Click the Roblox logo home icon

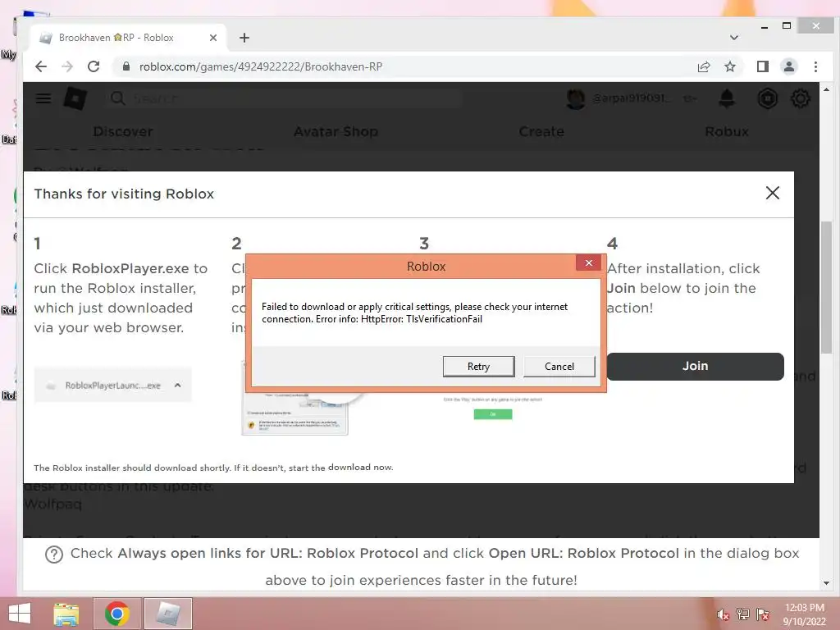[75, 98]
